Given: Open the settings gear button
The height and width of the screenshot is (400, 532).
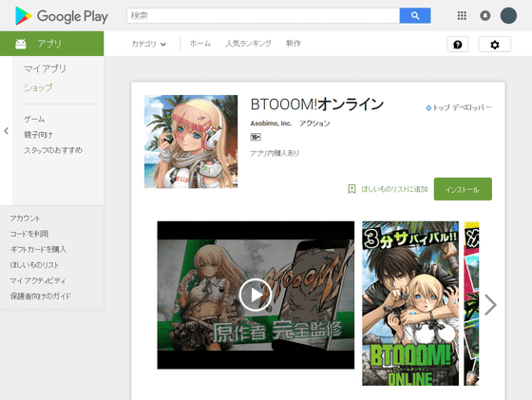Looking at the screenshot, I should click(495, 45).
